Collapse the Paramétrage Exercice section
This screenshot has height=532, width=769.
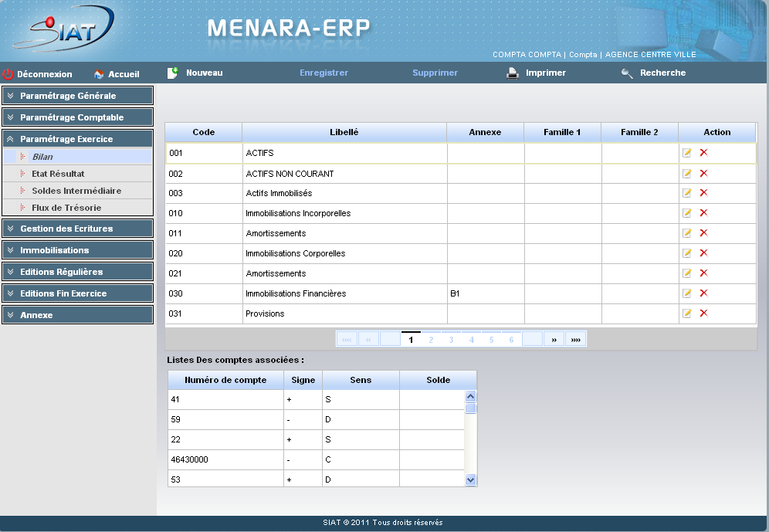pyautogui.click(x=77, y=139)
